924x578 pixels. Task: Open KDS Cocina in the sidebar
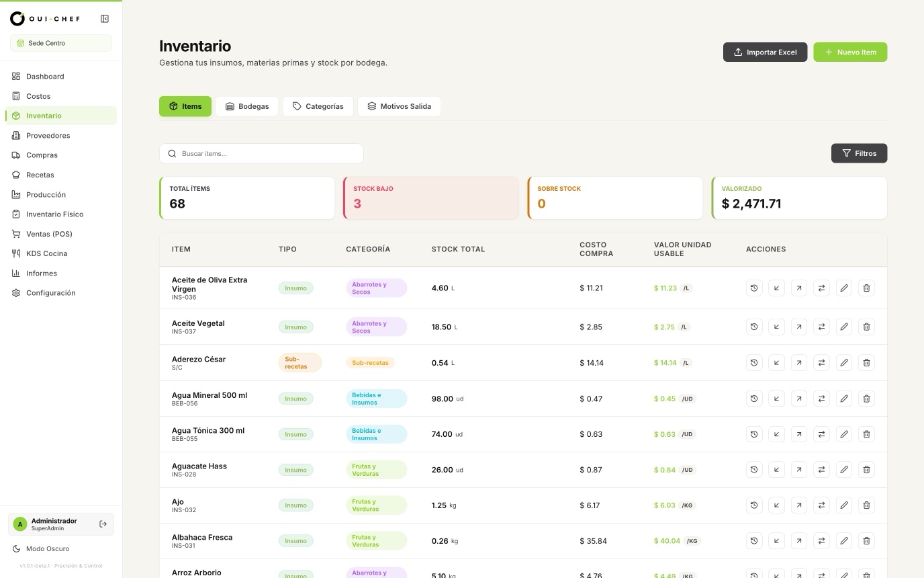(x=61, y=253)
